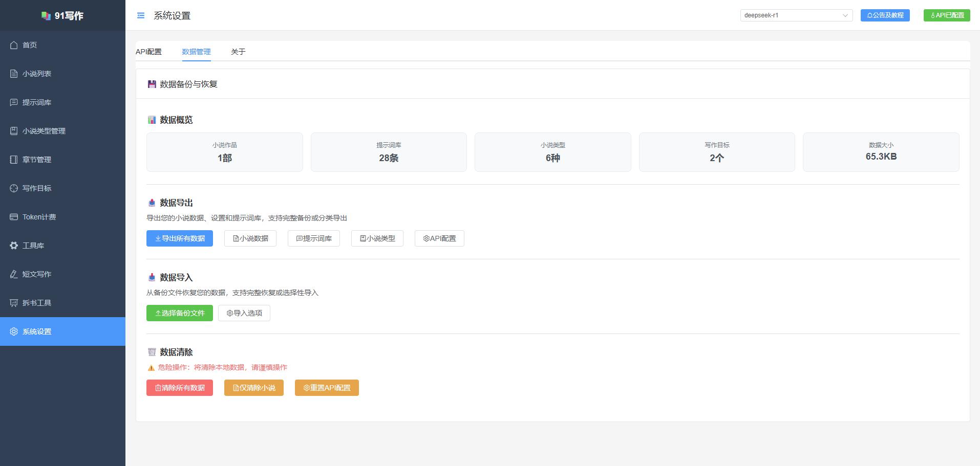
Task: Open the 首页 home icon in sidebar
Action: click(x=14, y=45)
